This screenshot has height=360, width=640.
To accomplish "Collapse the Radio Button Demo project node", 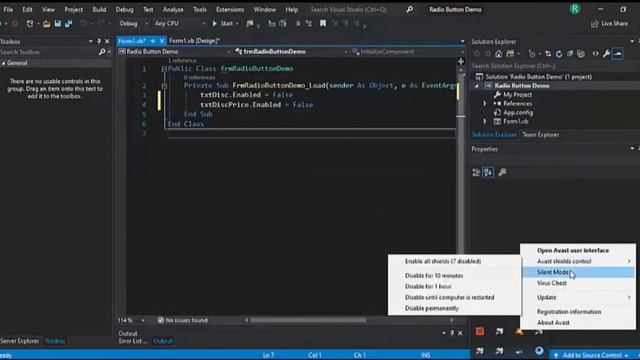I will (476, 86).
